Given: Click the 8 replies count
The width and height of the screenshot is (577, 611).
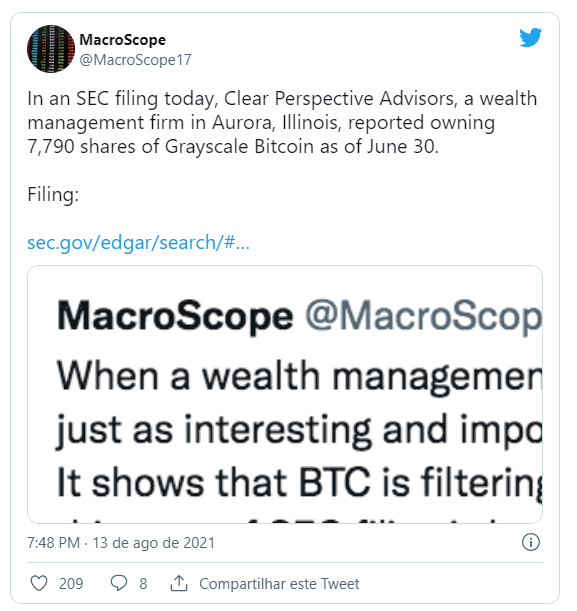Looking at the screenshot, I should [x=143, y=584].
